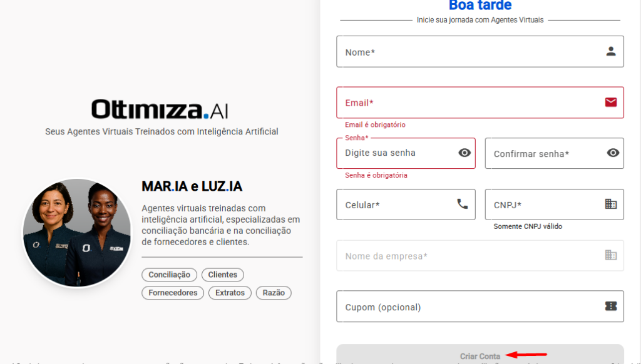Click the building icon in CNPJ field

pos(611,204)
